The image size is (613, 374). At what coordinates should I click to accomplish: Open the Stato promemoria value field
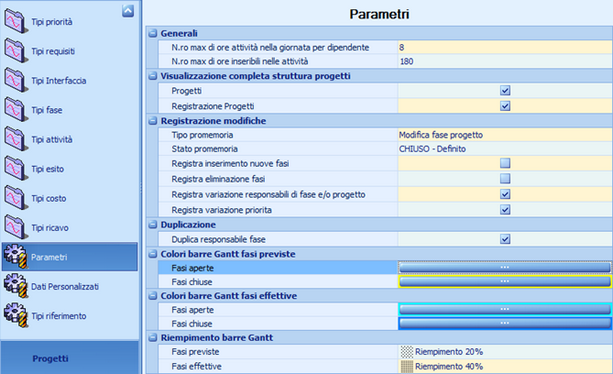click(505, 149)
